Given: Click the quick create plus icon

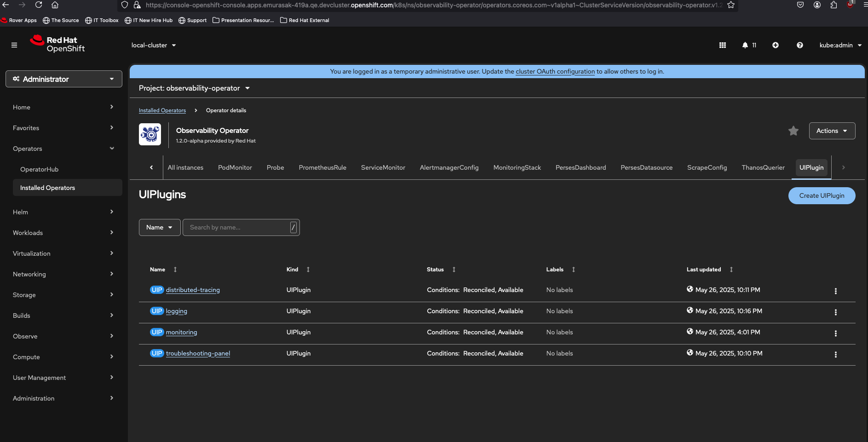Looking at the screenshot, I should [x=775, y=45].
